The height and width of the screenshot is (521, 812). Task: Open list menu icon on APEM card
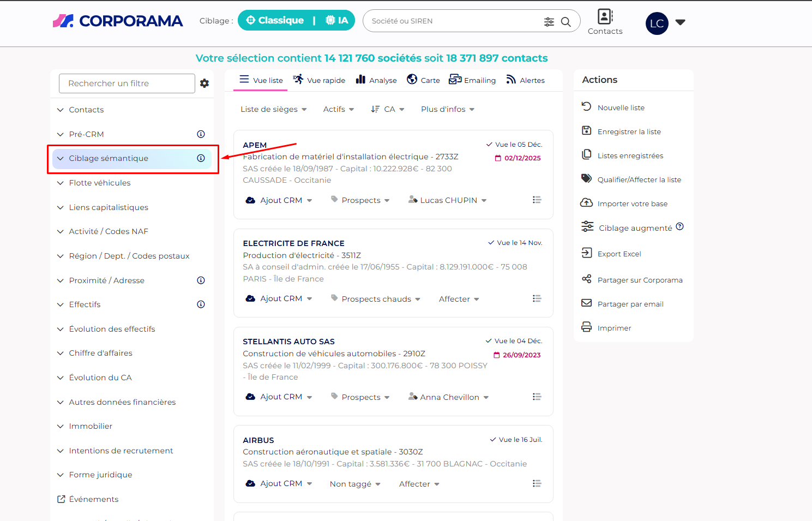coord(537,200)
